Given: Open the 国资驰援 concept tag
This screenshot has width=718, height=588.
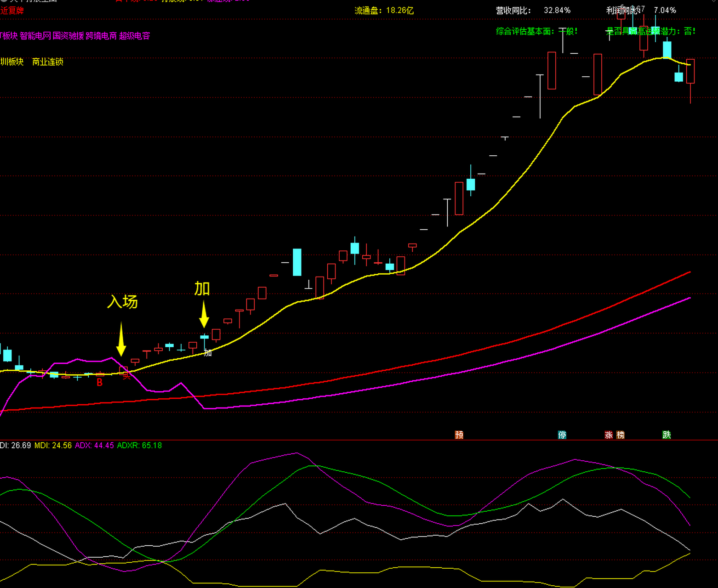Looking at the screenshot, I should pos(68,36).
